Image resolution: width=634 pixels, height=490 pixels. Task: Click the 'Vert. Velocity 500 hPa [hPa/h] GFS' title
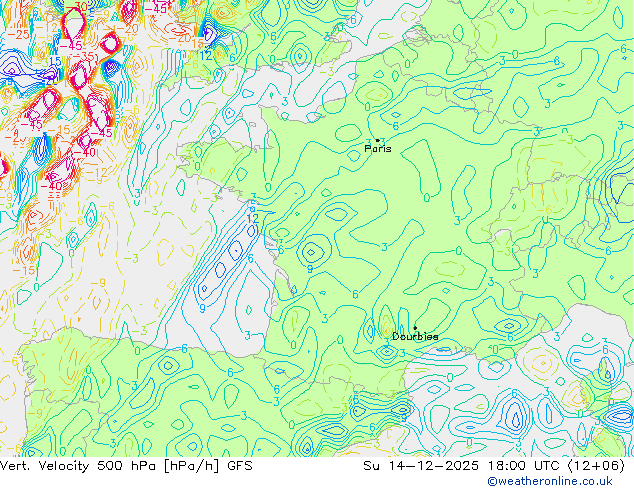126,466
